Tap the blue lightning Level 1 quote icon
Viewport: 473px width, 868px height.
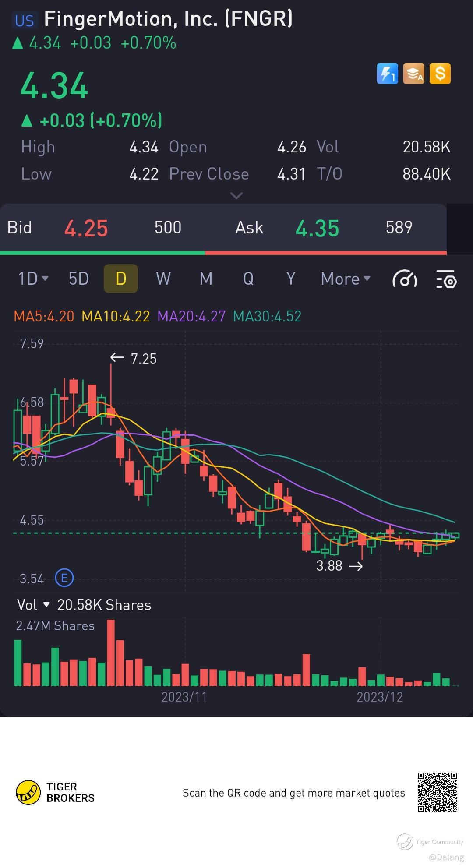click(x=388, y=74)
